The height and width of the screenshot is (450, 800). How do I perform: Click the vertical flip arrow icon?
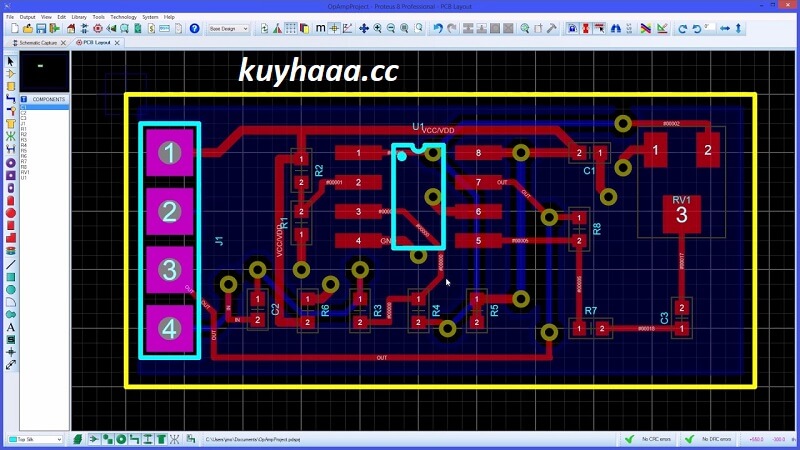(x=738, y=29)
